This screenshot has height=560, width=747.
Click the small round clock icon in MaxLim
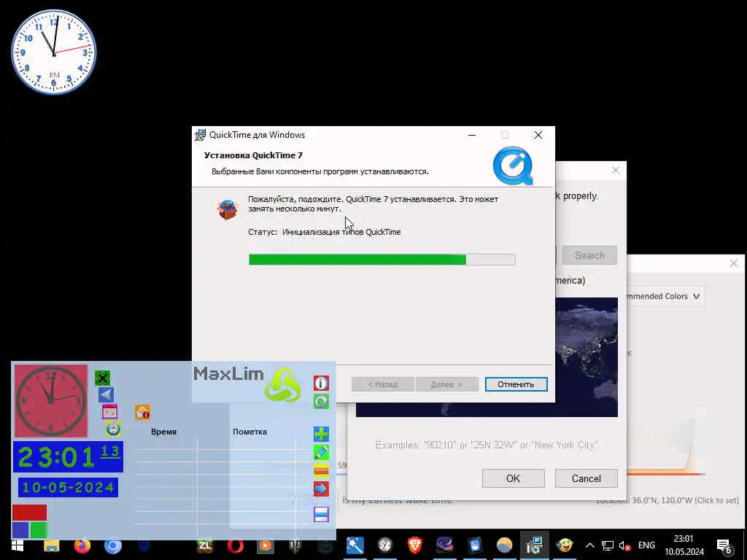(x=113, y=429)
